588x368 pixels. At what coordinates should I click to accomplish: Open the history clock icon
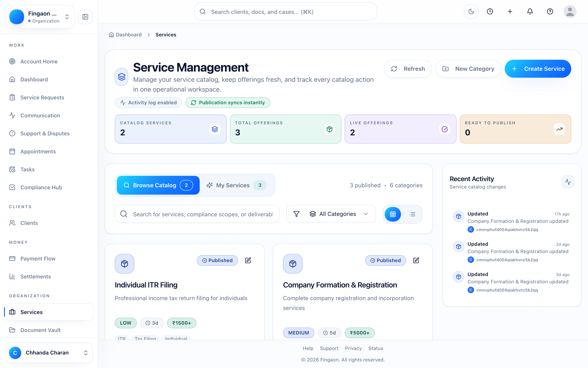(490, 11)
